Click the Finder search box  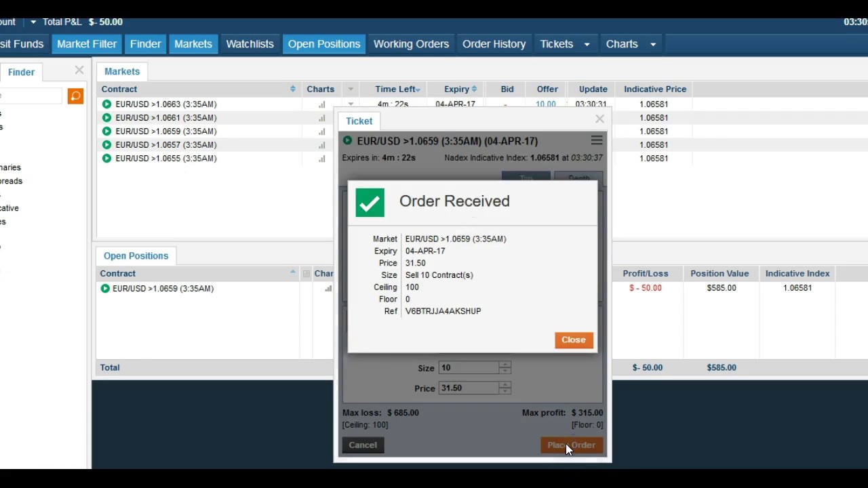(31, 96)
